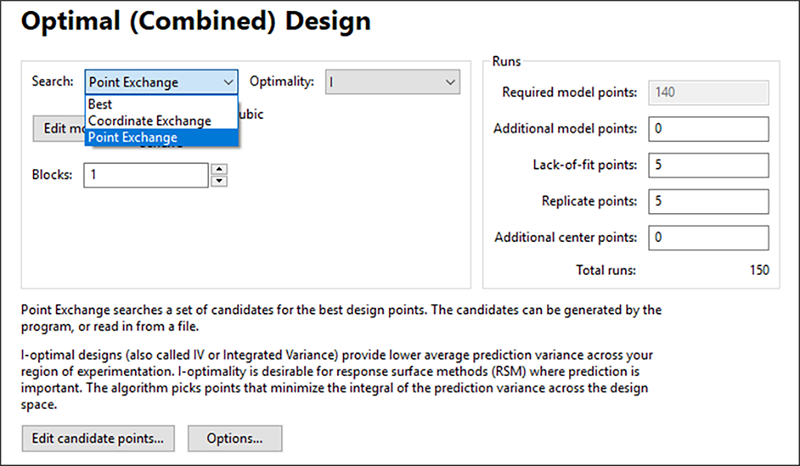Increase Blocks with the up arrow
This screenshot has width=800, height=466.
[x=219, y=168]
